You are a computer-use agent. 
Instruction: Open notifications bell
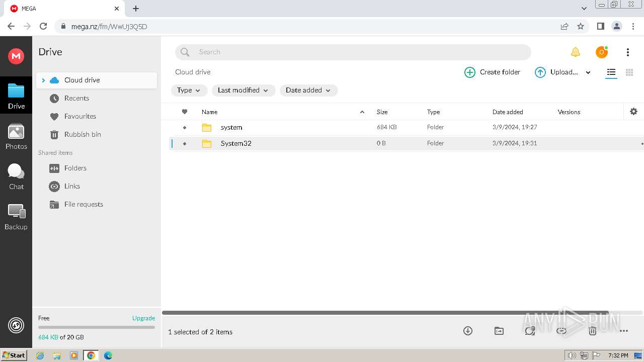point(575,52)
